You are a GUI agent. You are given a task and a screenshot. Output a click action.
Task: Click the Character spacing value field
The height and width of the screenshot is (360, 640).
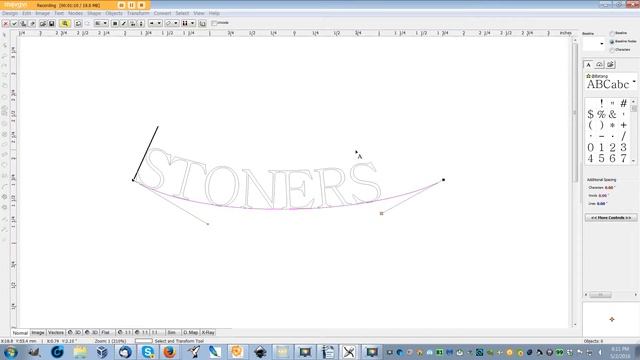609,188
